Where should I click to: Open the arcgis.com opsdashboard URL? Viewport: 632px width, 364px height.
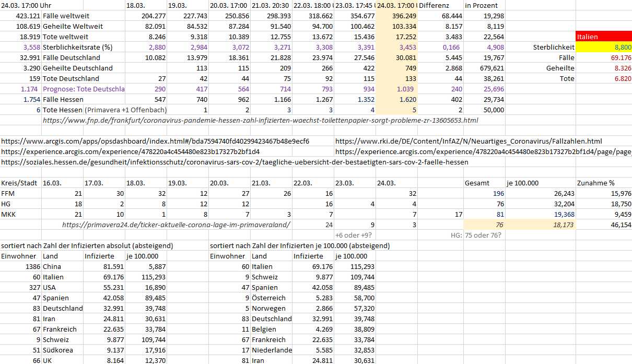[155, 142]
